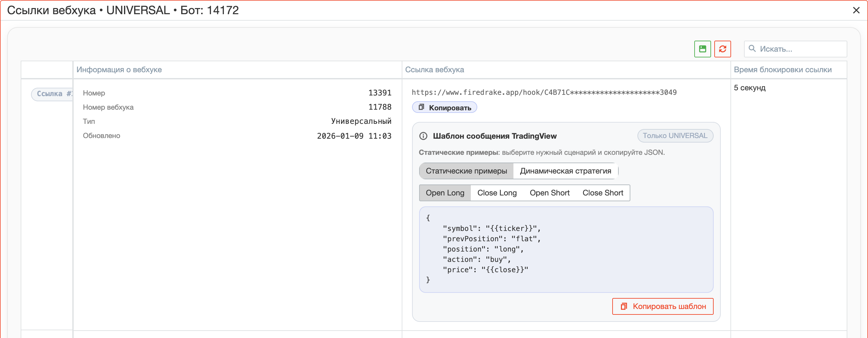Click the updated timestamp 2026-01-09 11:03
868x338 pixels.
tap(354, 136)
